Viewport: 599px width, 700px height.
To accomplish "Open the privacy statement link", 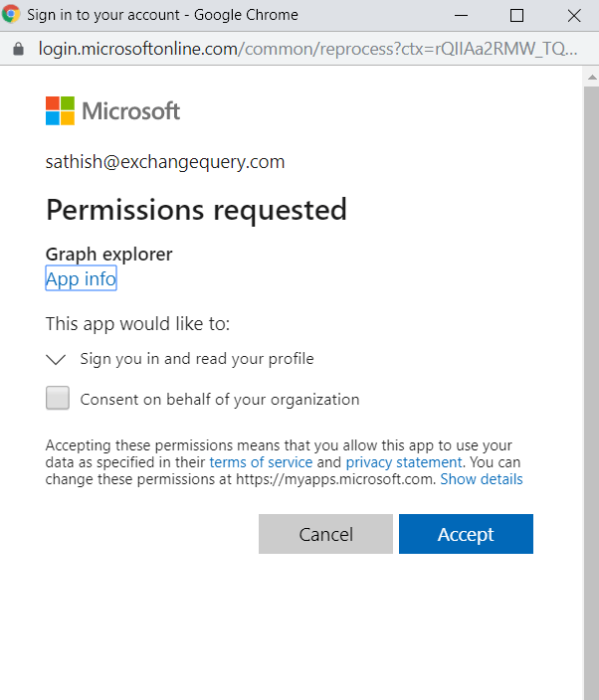I will click(404, 462).
